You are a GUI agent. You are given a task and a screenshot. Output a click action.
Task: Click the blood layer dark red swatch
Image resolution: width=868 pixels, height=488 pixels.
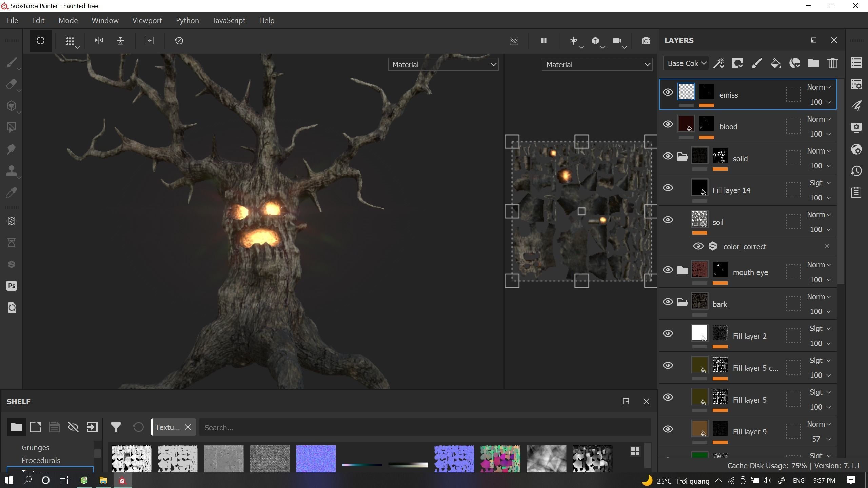pos(686,124)
